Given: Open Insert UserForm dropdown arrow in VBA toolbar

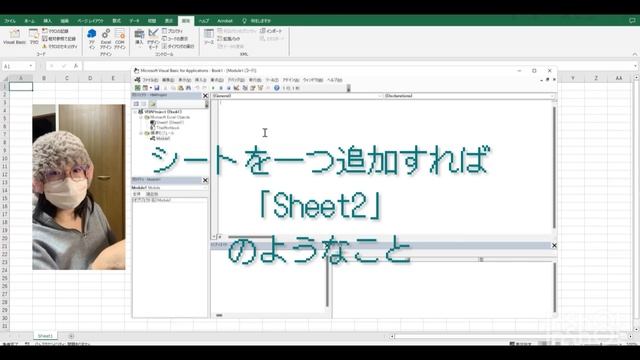Looking at the screenshot, I should coord(151,88).
